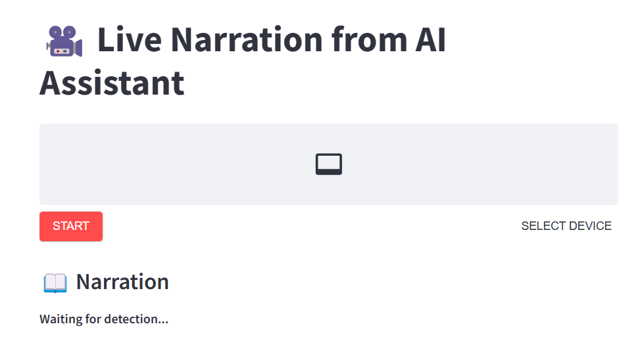644x341 pixels.
Task: Click the movie camera emoji icon
Action: [x=64, y=41]
